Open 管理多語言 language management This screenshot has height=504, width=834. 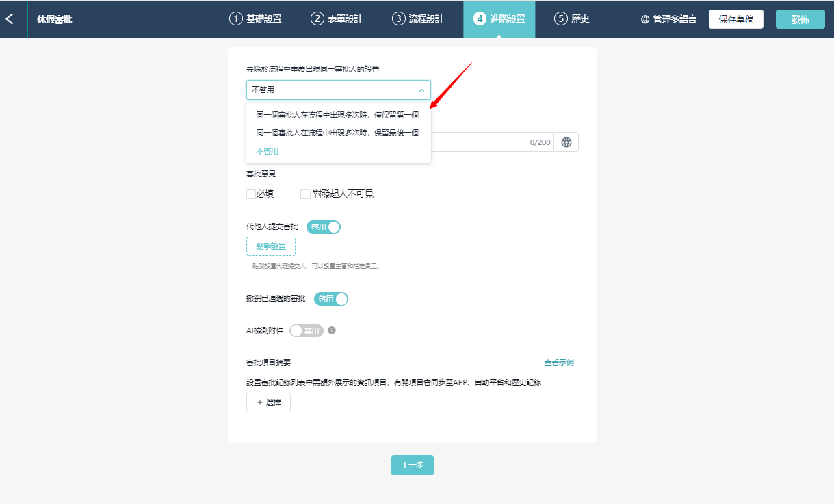(668, 19)
